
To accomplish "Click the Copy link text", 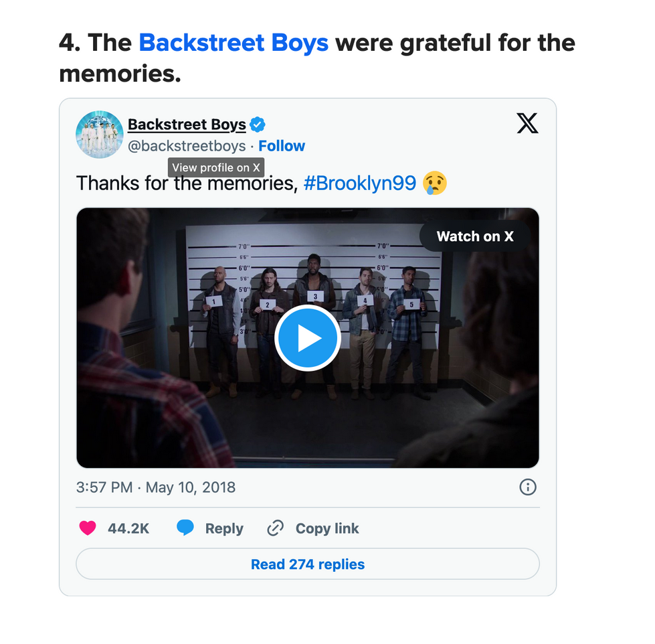I will (327, 528).
